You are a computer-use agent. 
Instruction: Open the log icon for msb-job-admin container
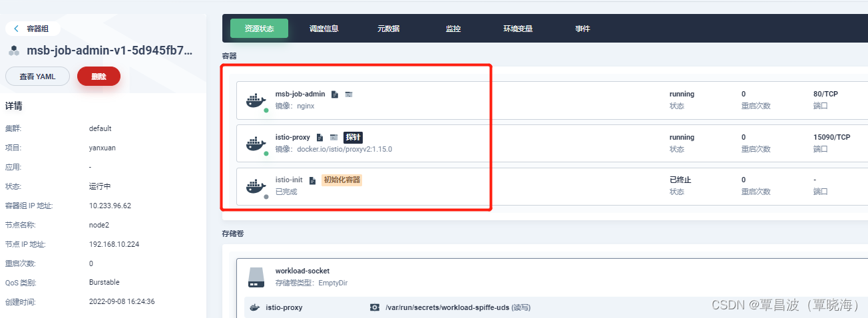335,94
